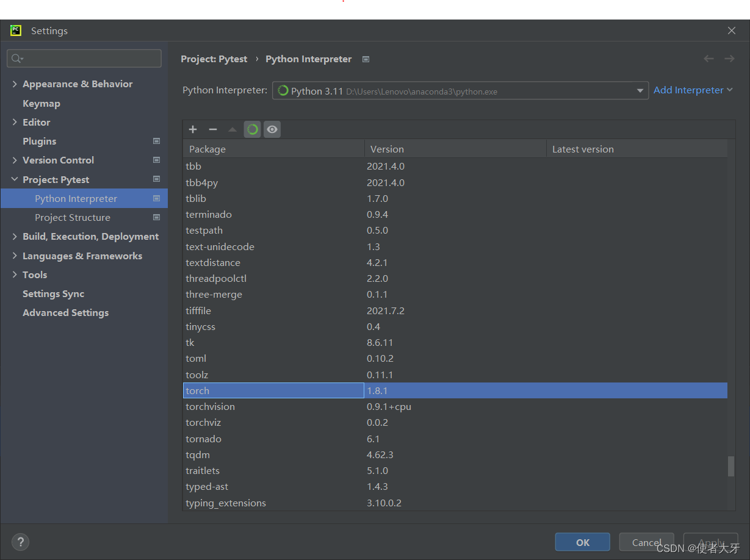Image resolution: width=750 pixels, height=560 pixels.
Task: Select the typed-ast package row
Action: [455, 486]
